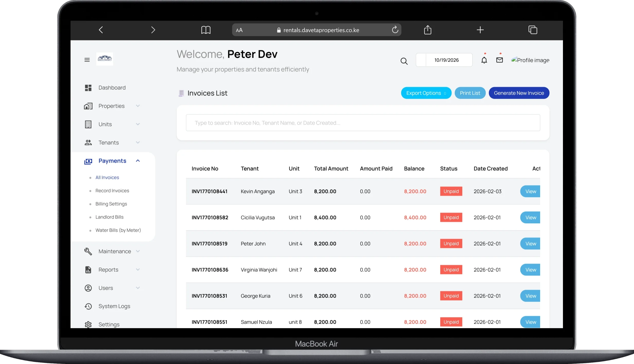
Task: Click the Unpaid badge for INV1770108441
Action: click(x=451, y=191)
